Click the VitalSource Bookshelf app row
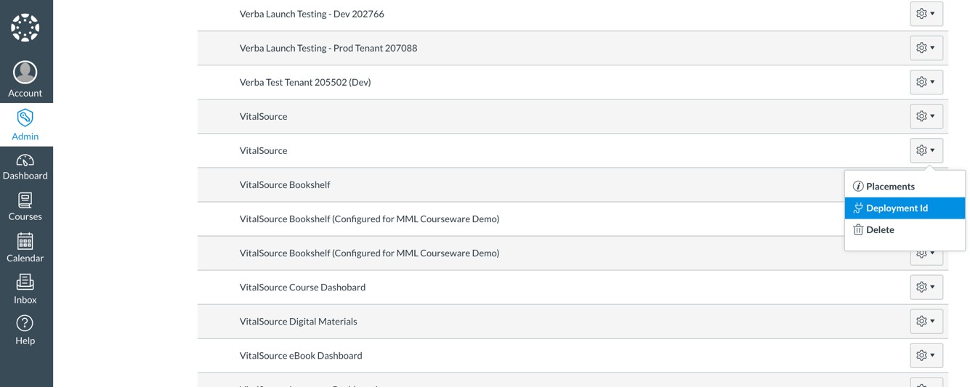The image size is (970, 388). click(x=572, y=184)
